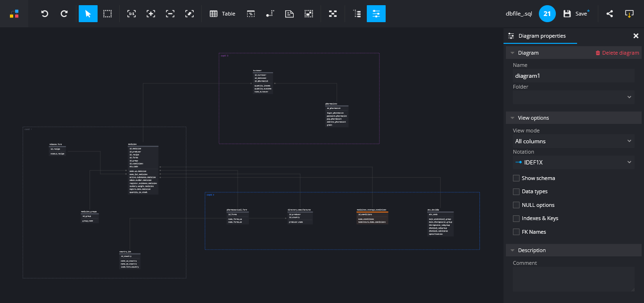Activate the marquee selection tool

[x=107, y=14]
